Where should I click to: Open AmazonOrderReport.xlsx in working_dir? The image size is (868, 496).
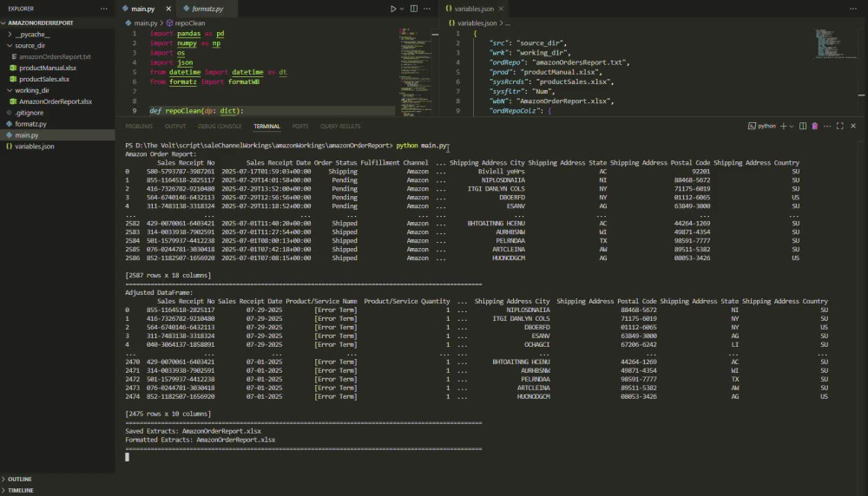pos(56,101)
